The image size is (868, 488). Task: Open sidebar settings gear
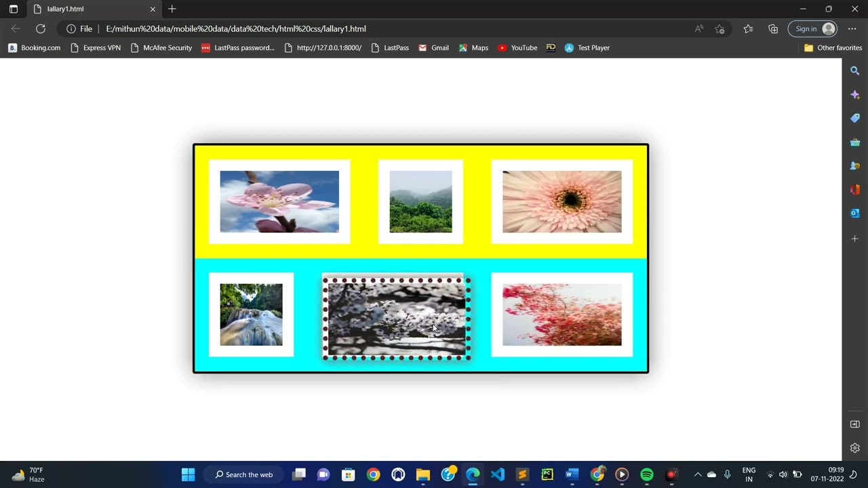point(855,448)
